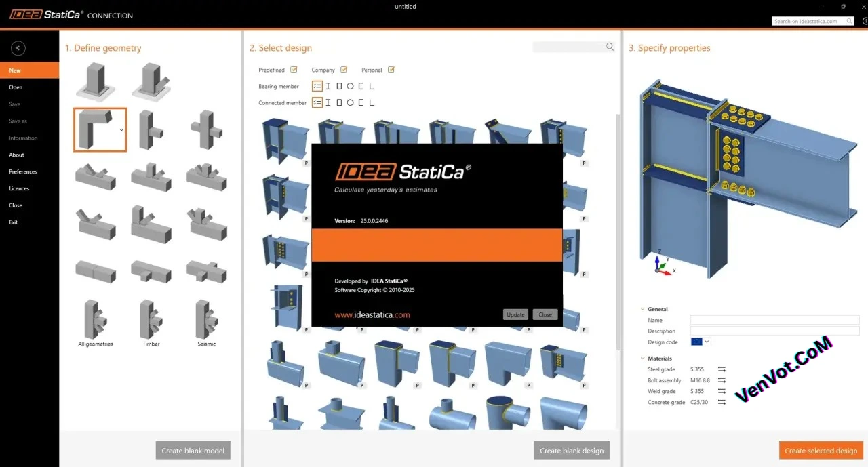
Task: Open the All geometries template category
Action: (x=95, y=322)
